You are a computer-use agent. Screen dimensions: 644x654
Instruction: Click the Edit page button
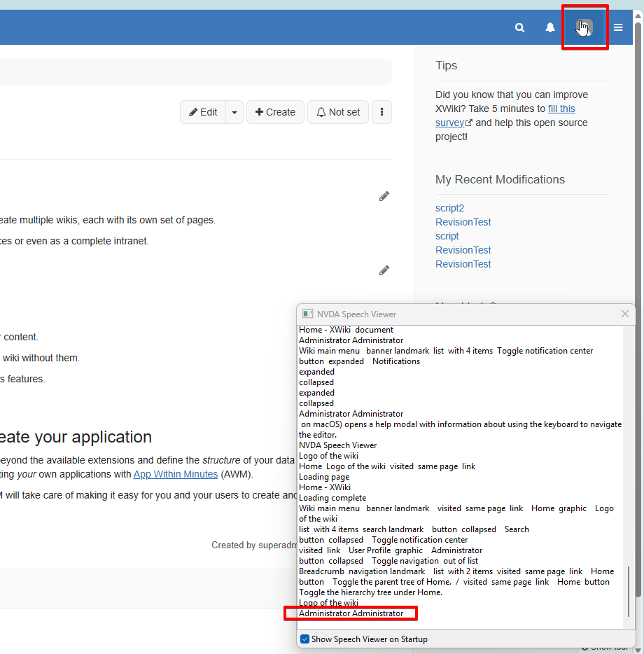click(203, 112)
